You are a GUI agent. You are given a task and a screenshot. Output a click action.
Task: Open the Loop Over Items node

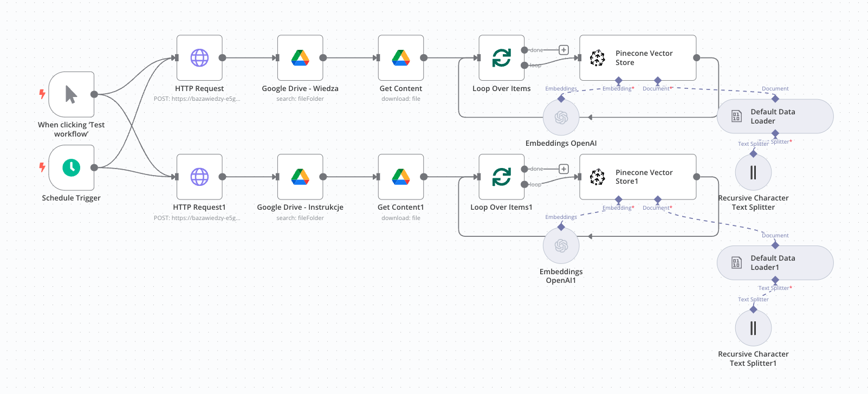502,57
